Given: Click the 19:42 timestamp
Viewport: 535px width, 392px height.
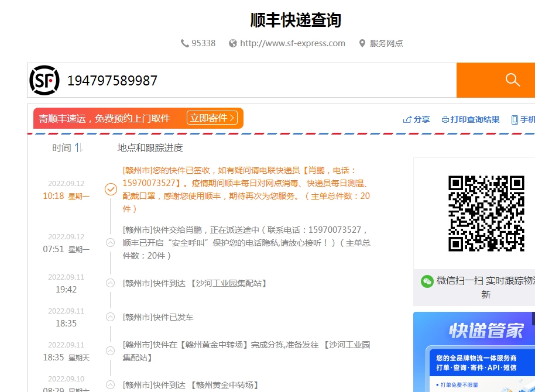Looking at the screenshot, I should 66,289.
